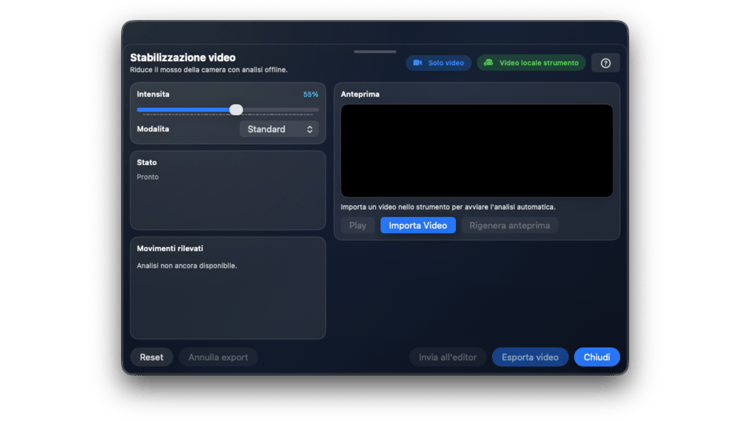The image size is (750, 421).
Task: Click the Importa Video button
Action: (x=418, y=225)
